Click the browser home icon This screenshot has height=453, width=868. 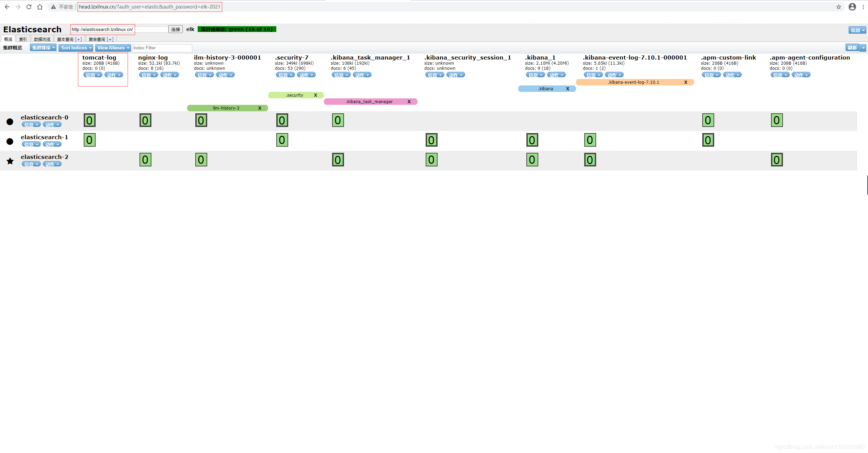click(x=40, y=7)
